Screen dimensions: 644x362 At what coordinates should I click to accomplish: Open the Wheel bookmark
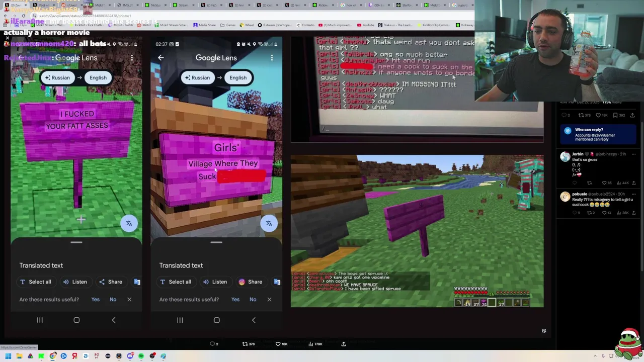click(247, 25)
